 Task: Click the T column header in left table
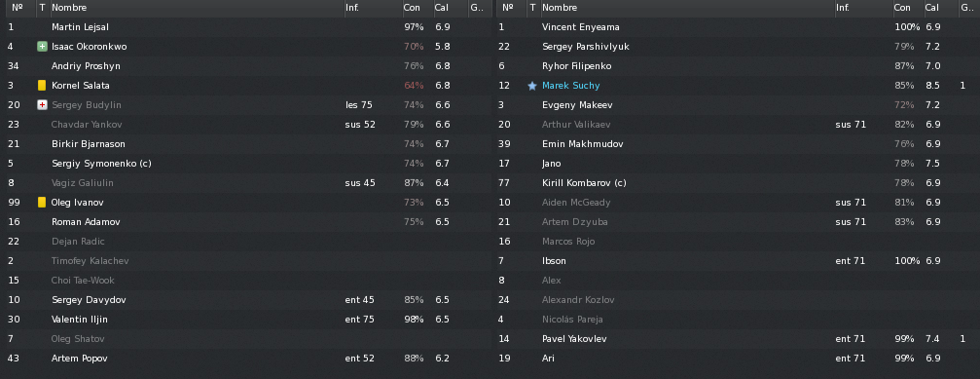pos(42,8)
